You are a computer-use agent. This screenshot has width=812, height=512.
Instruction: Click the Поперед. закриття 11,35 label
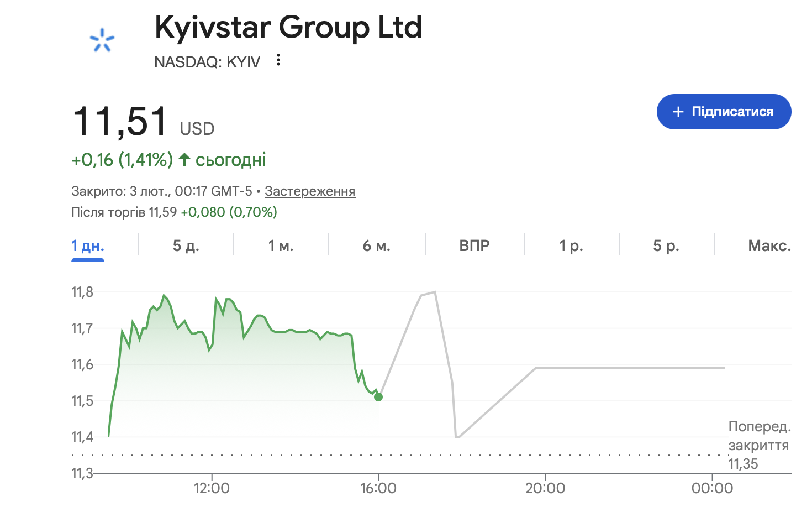click(x=759, y=445)
